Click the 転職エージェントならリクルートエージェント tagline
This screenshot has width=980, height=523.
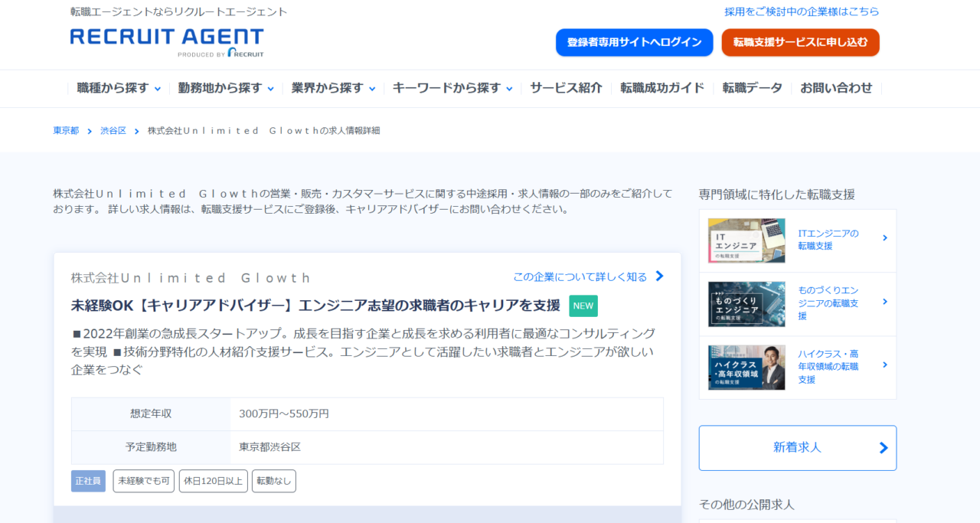click(x=179, y=12)
